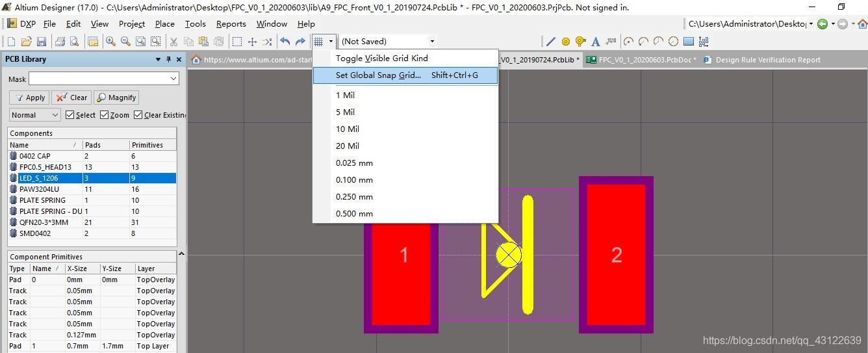Activate the Move Selection cross icon
This screenshot has height=353, width=868.
tap(252, 42)
